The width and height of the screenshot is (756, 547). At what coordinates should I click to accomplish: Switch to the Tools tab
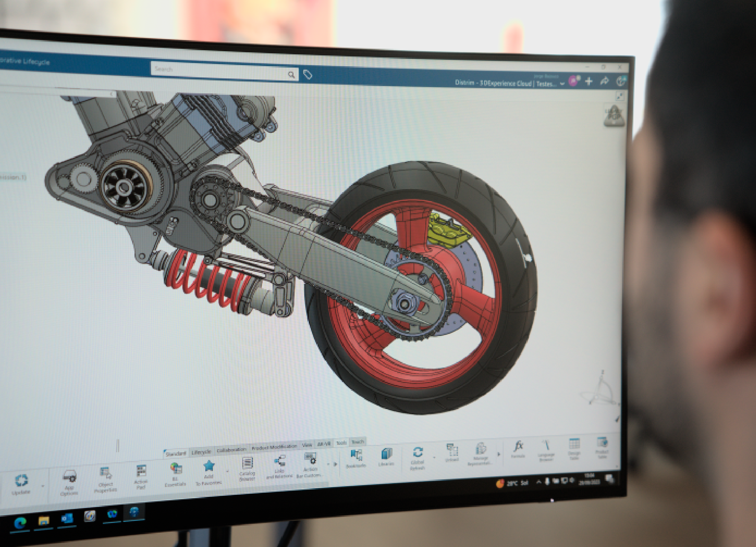341,443
